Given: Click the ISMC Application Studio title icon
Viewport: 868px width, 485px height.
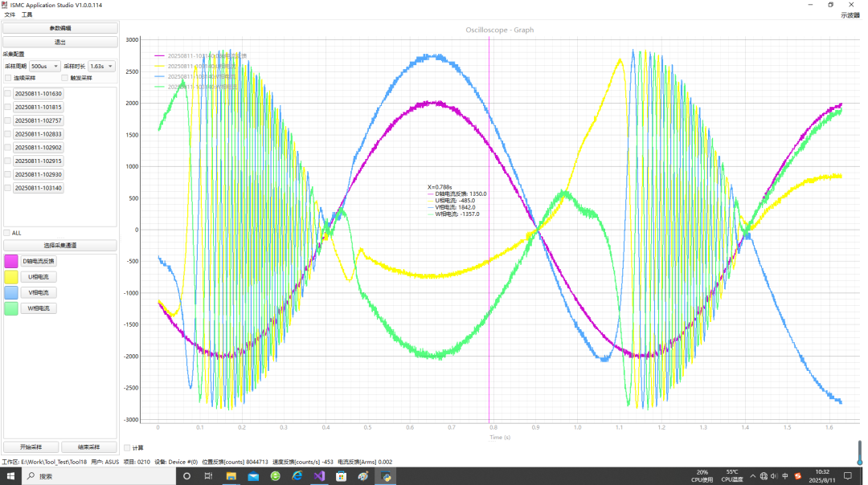Looking at the screenshot, I should point(5,5).
